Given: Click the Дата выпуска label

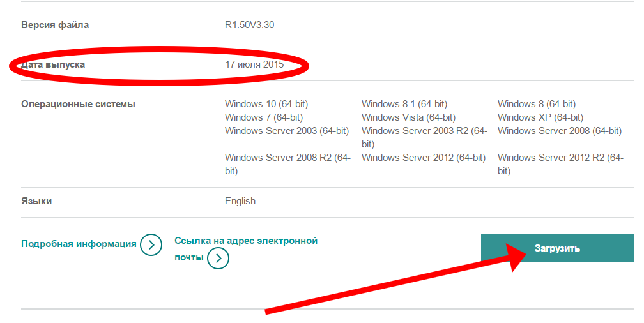Looking at the screenshot, I should pos(53,65).
